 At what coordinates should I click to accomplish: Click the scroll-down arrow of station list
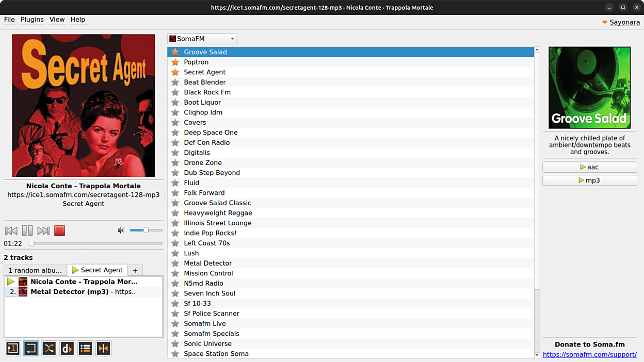pyautogui.click(x=537, y=355)
